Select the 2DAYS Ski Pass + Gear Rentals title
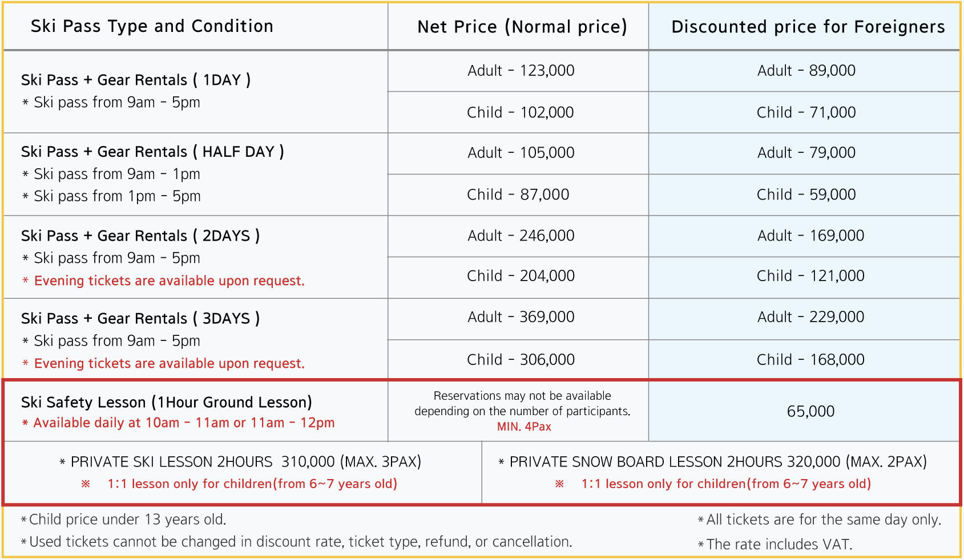This screenshot has width=964, height=560. click(140, 236)
